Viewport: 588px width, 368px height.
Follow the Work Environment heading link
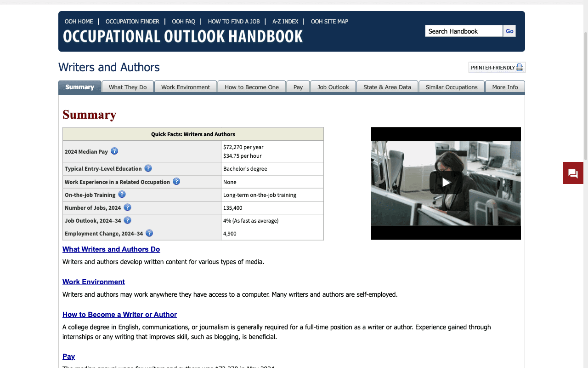pos(94,282)
